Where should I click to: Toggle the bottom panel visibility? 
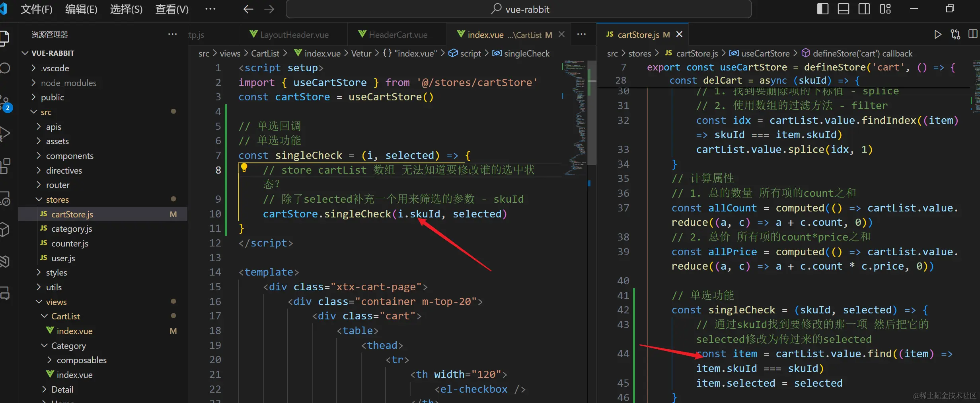tap(843, 9)
